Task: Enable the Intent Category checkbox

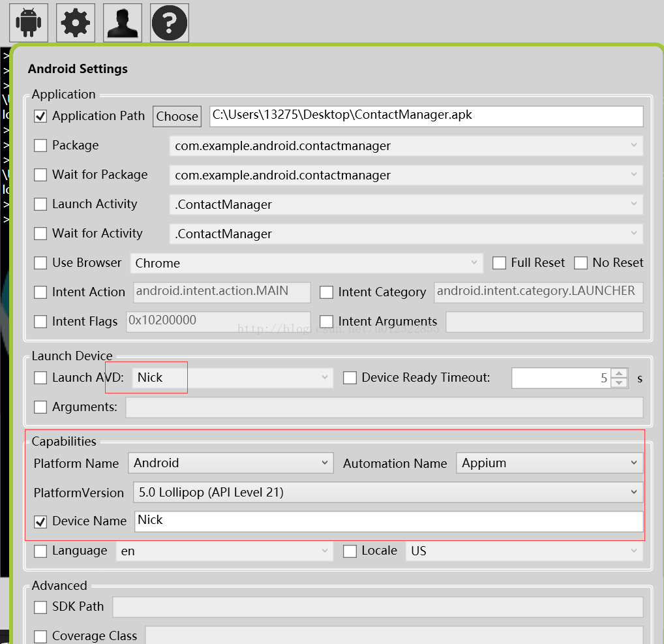Action: click(326, 292)
